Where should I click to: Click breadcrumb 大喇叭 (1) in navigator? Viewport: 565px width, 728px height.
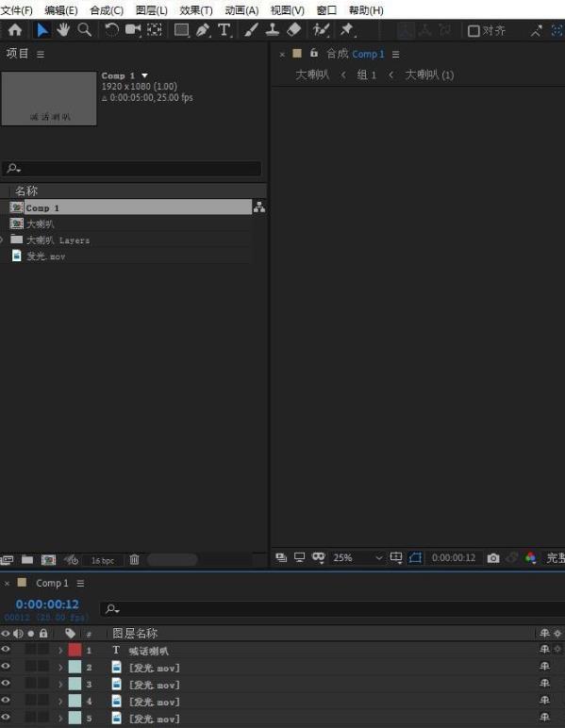[429, 74]
